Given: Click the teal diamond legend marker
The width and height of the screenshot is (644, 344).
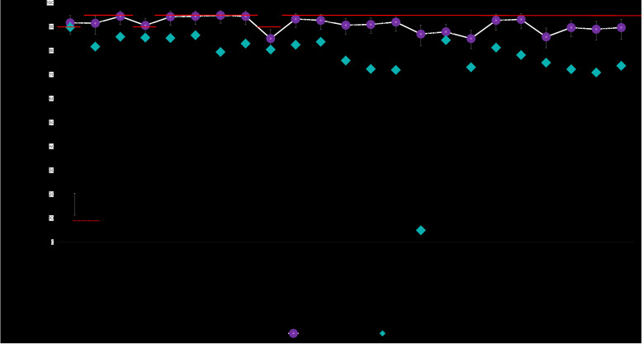Looking at the screenshot, I should (x=382, y=333).
